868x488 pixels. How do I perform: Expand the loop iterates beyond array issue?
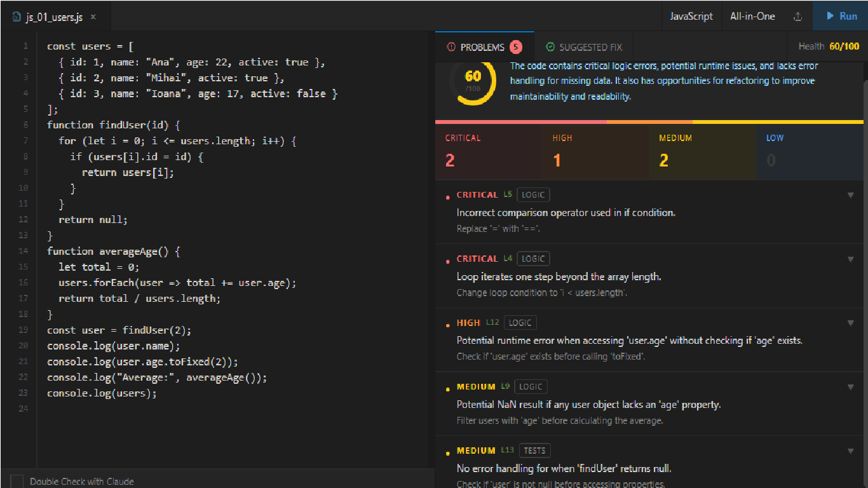850,259
